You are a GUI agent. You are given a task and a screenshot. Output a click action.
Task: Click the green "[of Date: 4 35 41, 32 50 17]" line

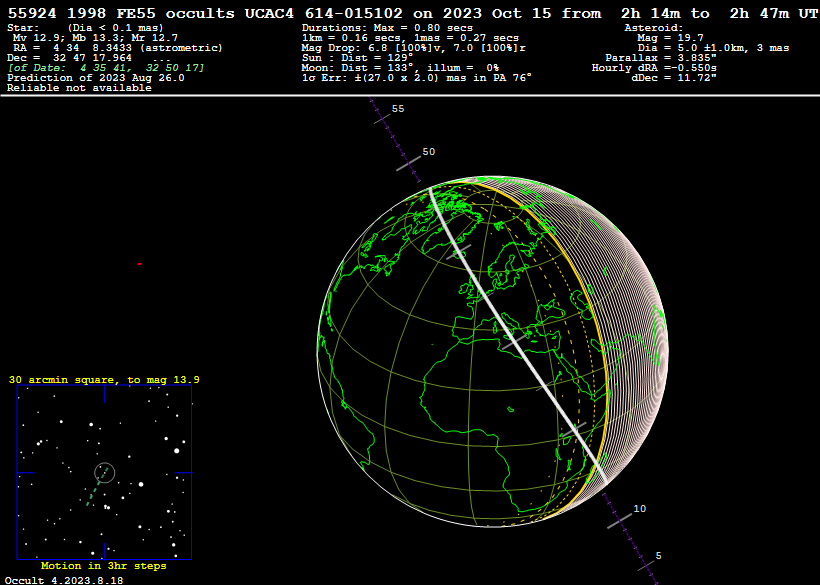tap(106, 67)
